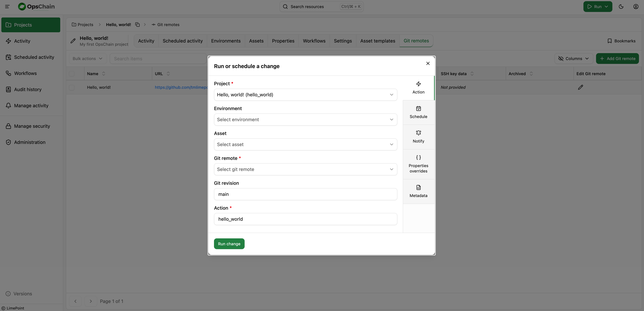Open the Select asset dropdown
Screen dimensions: 644x311
(306, 144)
